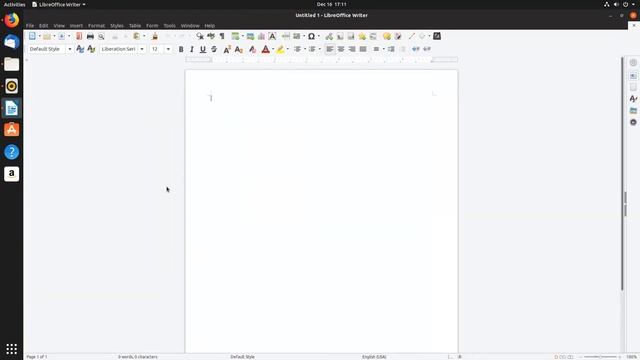Insert a field
640x360 pixels.
point(297,36)
